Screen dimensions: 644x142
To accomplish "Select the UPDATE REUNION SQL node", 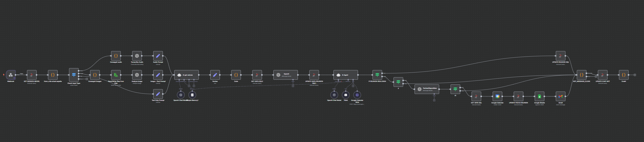I will coord(561,56).
